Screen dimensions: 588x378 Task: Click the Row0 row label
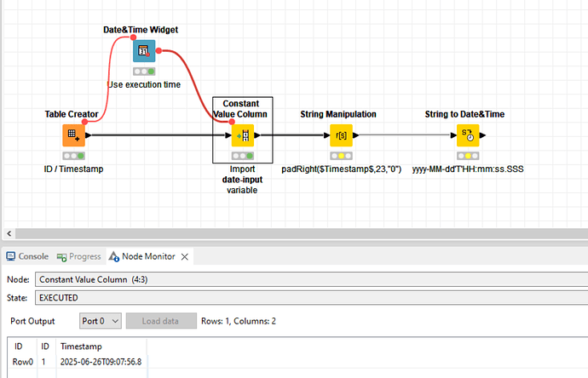pyautogui.click(x=22, y=362)
